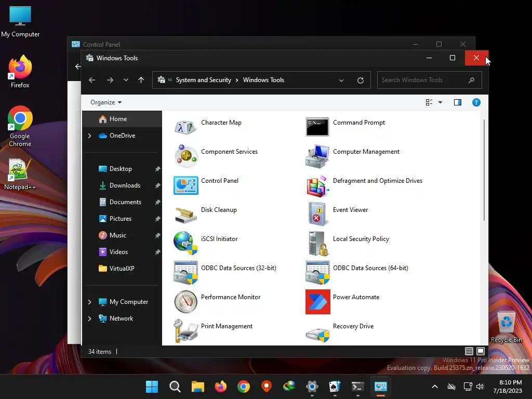
Task: Click the change view layout icon
Action: [x=429, y=102]
